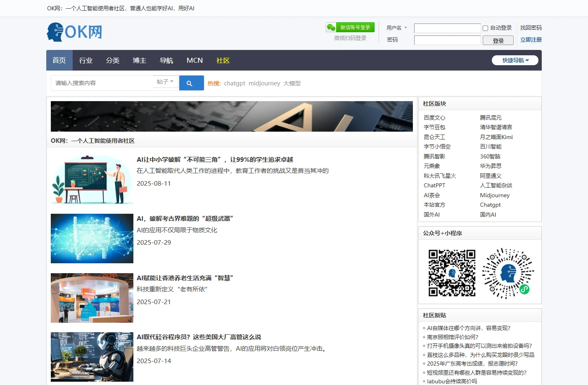Open the MCN navigation tab
The image size is (588, 385).
[x=194, y=60]
